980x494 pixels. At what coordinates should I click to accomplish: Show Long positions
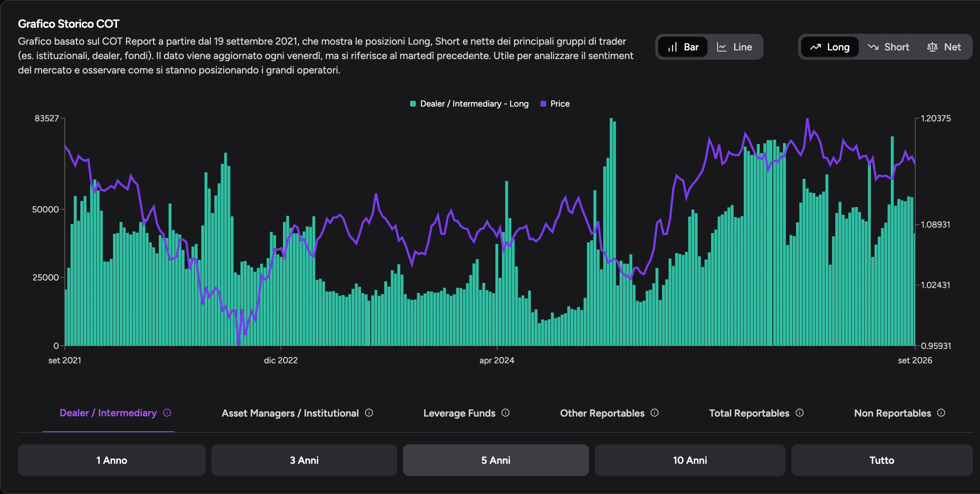click(830, 47)
